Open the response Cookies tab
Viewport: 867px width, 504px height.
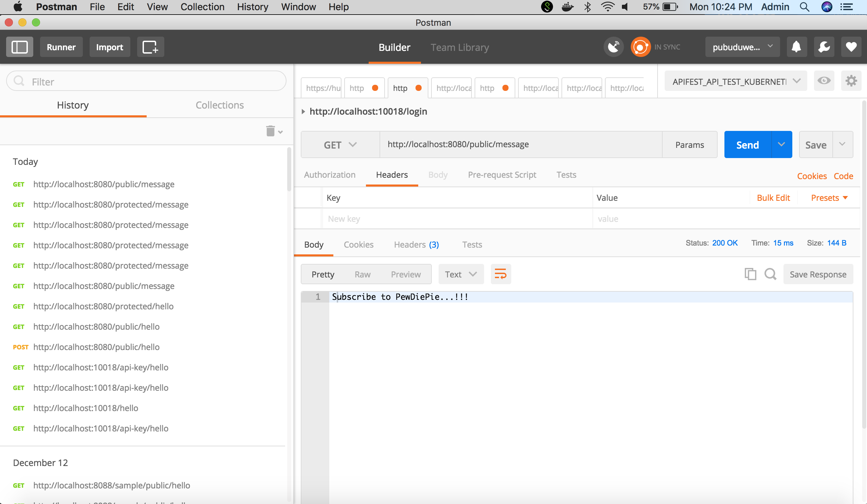[x=358, y=245]
